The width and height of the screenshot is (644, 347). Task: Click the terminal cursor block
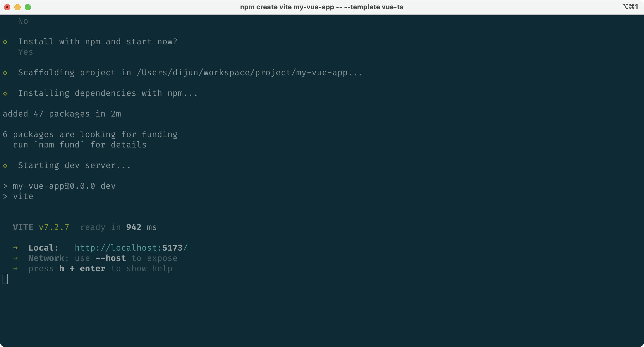click(x=5, y=279)
